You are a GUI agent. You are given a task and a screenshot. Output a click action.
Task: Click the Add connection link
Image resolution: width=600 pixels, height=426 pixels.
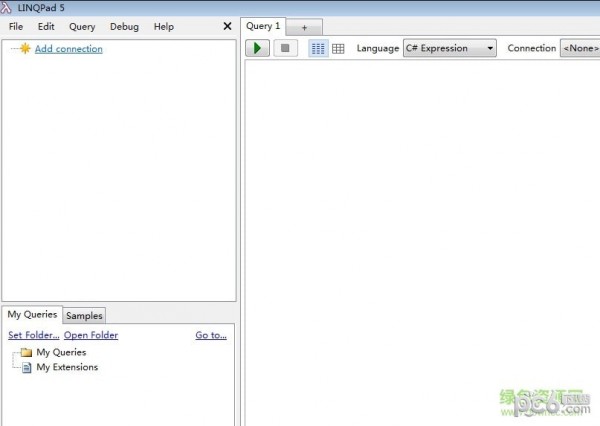click(x=69, y=49)
